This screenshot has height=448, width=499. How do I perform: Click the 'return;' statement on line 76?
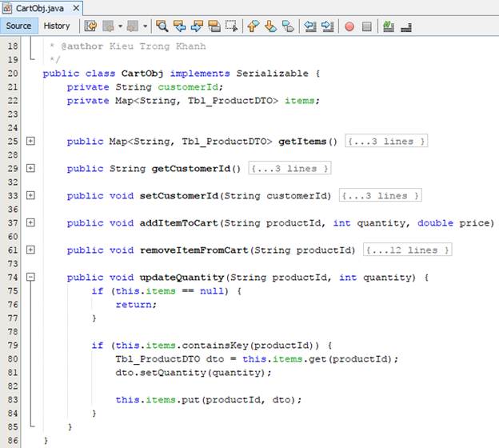(x=136, y=305)
